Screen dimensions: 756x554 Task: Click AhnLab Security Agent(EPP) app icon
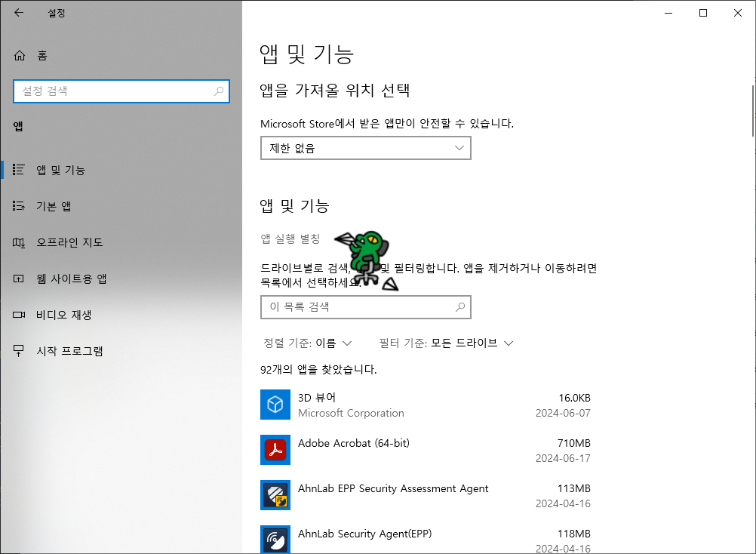pyautogui.click(x=275, y=540)
